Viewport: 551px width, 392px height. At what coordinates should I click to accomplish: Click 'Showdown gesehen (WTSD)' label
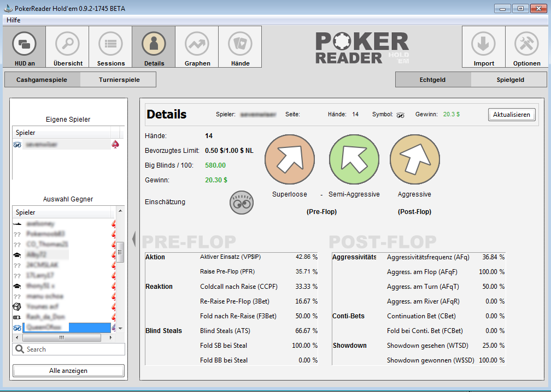click(x=427, y=346)
